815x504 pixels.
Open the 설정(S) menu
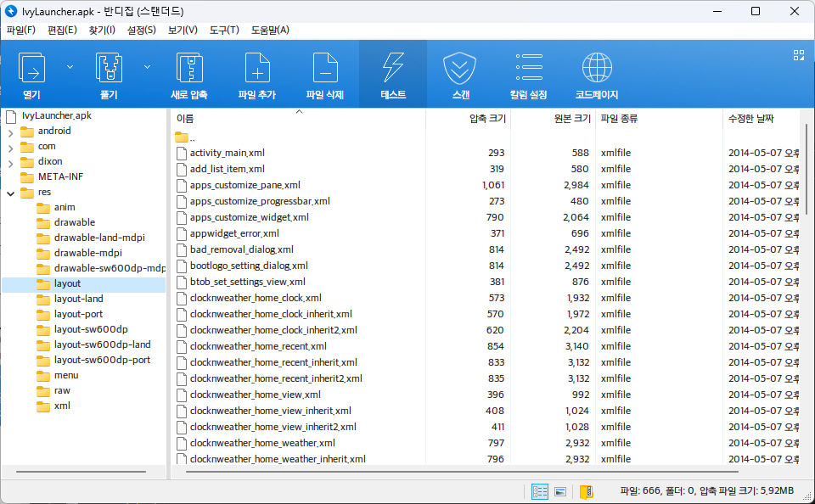tap(142, 31)
